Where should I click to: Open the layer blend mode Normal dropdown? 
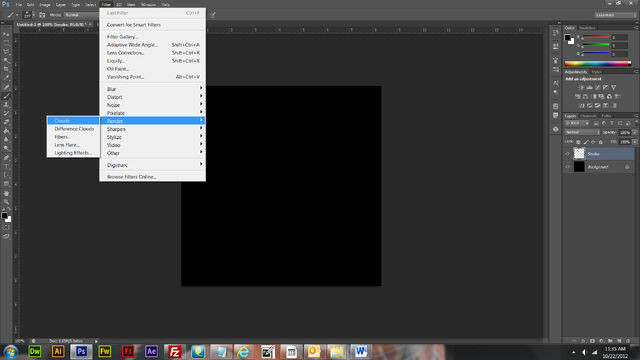[x=582, y=132]
